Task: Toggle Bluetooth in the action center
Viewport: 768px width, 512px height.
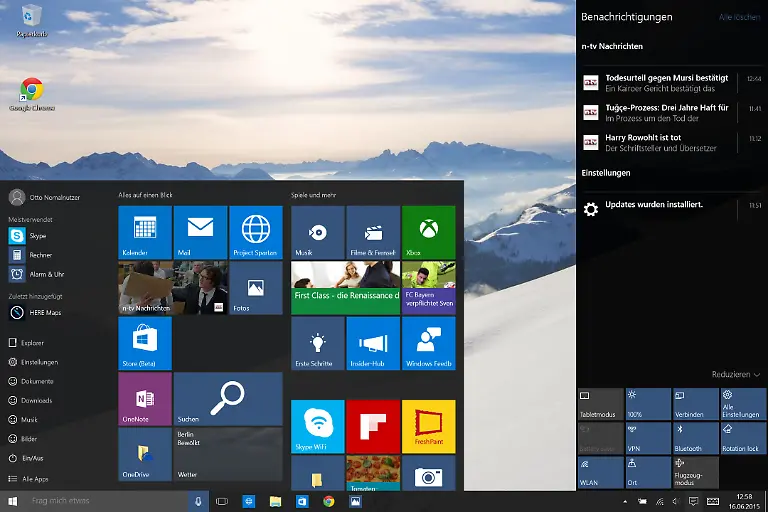Action: (695, 438)
